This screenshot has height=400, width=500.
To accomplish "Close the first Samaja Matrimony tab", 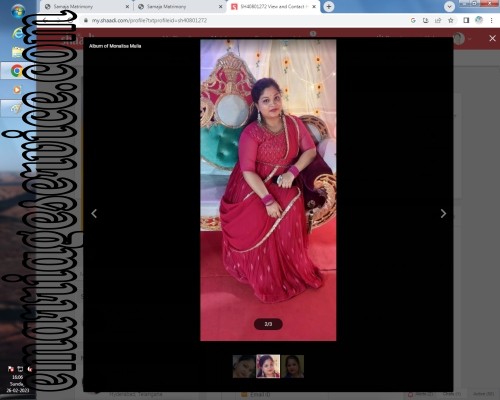I will [127, 7].
